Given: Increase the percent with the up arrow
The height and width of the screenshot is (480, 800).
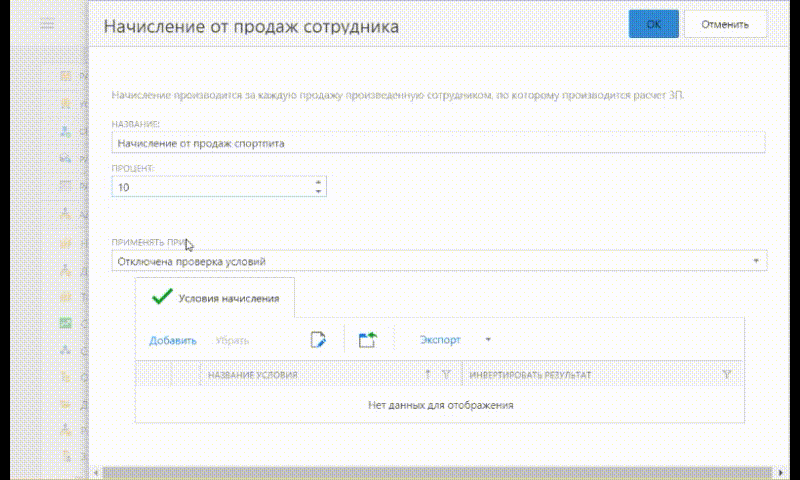Looking at the screenshot, I should pyautogui.click(x=318, y=182).
